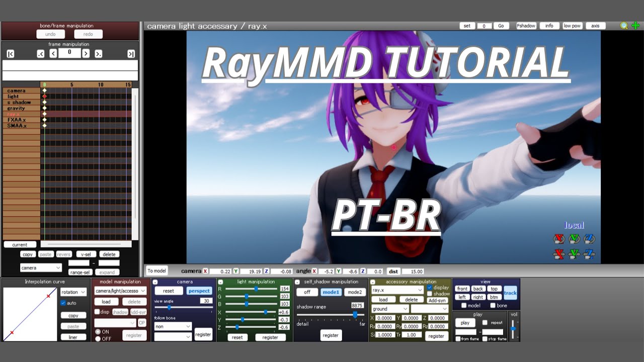Click the low pow button
644x362 pixels.
(572, 26)
